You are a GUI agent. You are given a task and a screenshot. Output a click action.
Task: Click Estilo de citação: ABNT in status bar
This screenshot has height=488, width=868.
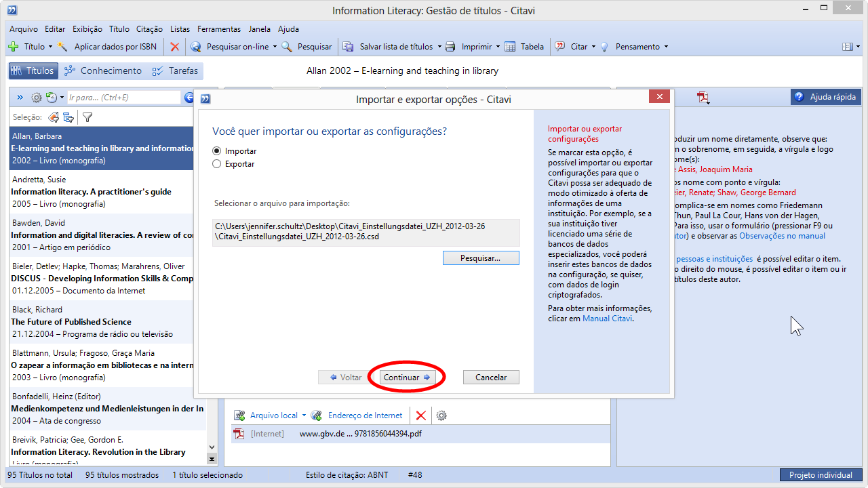[x=347, y=475]
